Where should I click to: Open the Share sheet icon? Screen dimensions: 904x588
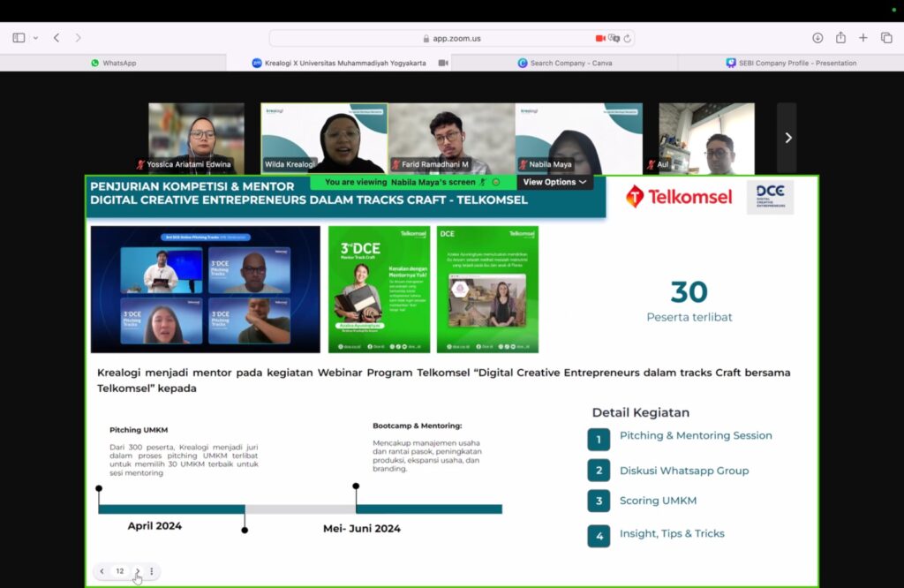840,37
